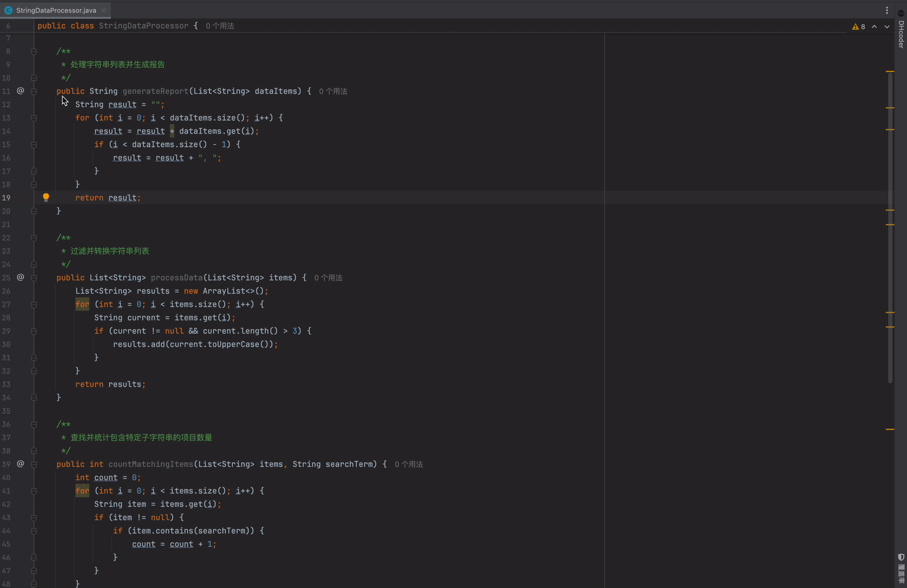The width and height of the screenshot is (907, 588).
Task: Click the '0 个用法' hint next to generateReport
Action: pos(333,91)
